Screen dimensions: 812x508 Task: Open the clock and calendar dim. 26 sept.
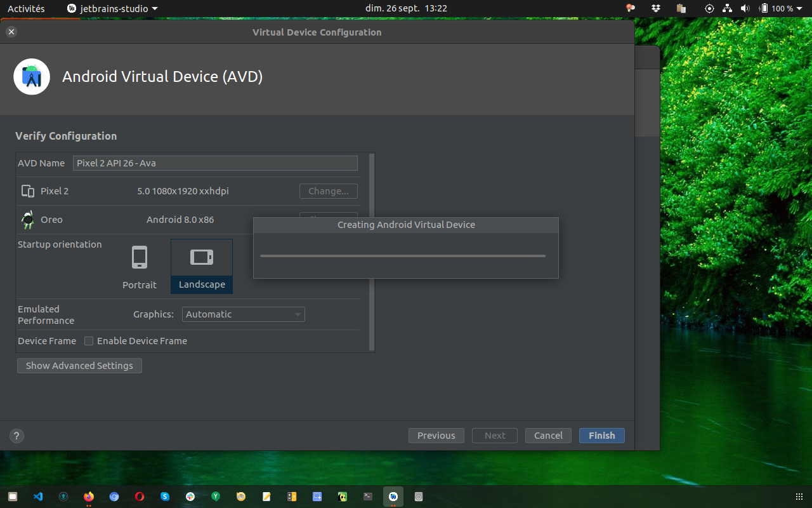click(x=406, y=8)
